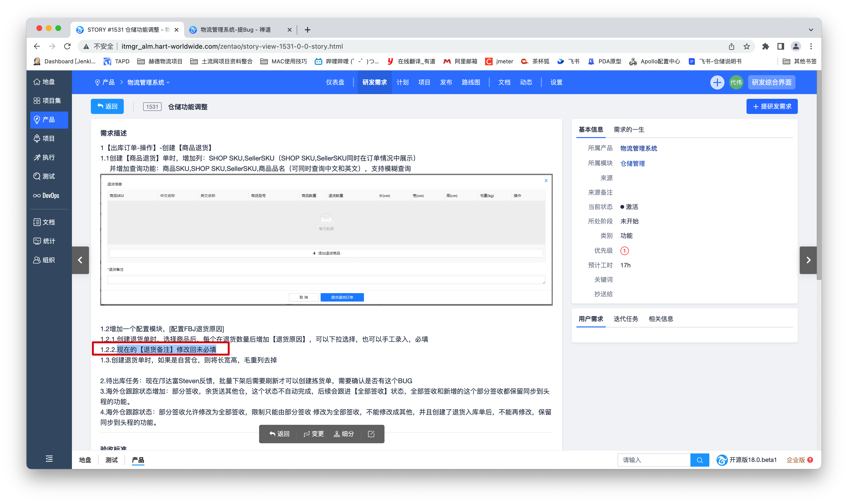Open the 迭代任务 tab
Viewport: 848px width, 504px height.
pos(626,319)
